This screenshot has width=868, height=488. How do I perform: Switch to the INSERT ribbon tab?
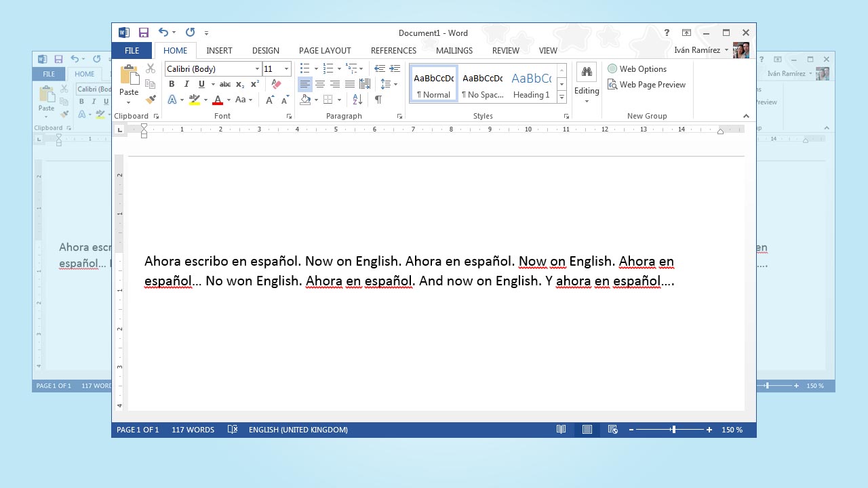coord(219,50)
